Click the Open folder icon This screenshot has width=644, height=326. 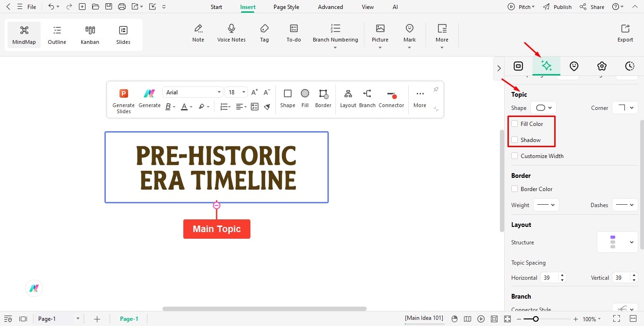click(95, 7)
